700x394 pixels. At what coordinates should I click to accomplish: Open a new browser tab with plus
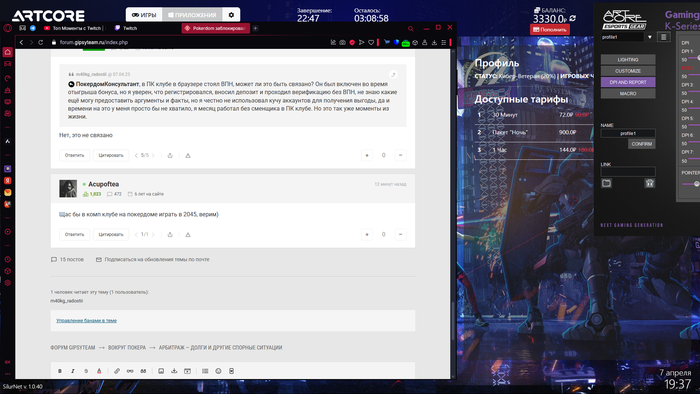[255, 28]
